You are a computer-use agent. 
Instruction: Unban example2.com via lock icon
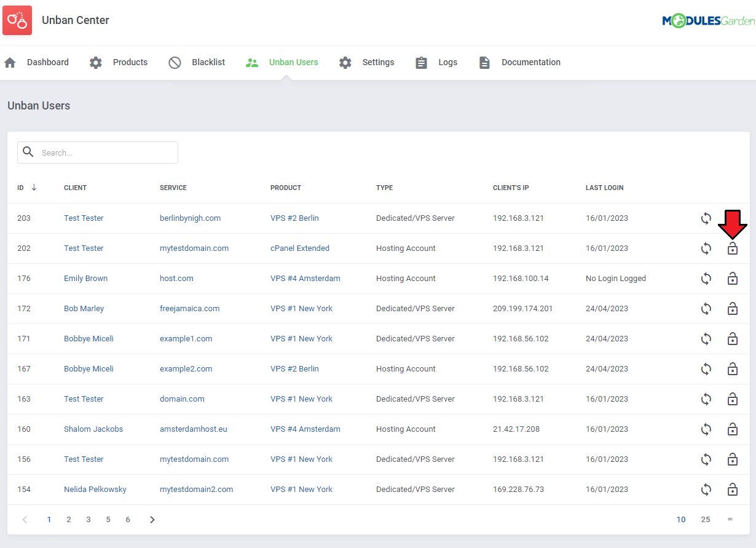click(733, 369)
